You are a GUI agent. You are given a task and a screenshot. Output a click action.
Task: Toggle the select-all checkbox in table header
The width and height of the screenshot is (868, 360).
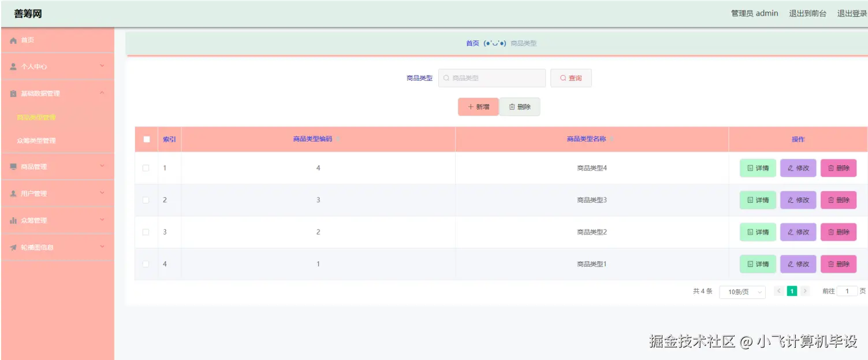pos(147,139)
